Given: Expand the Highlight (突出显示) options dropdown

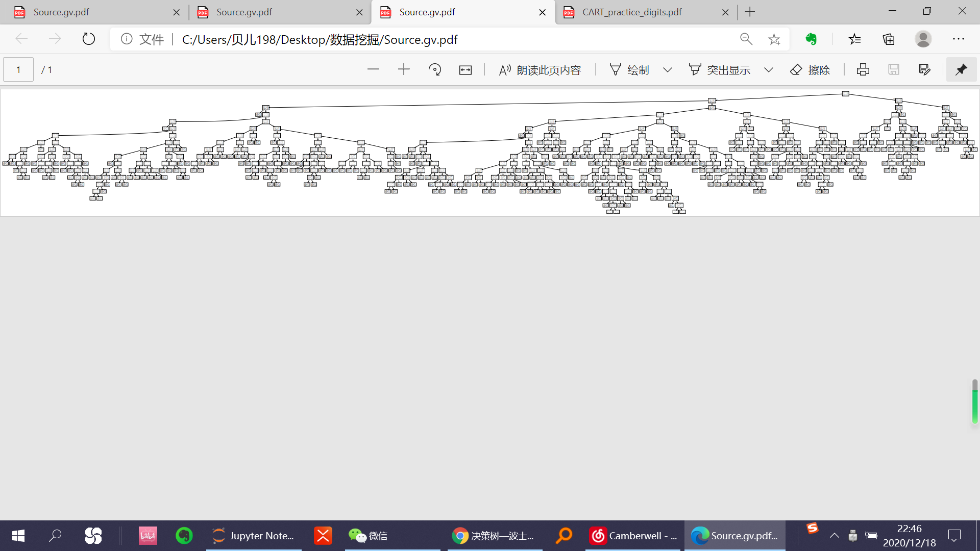Looking at the screenshot, I should click(769, 70).
